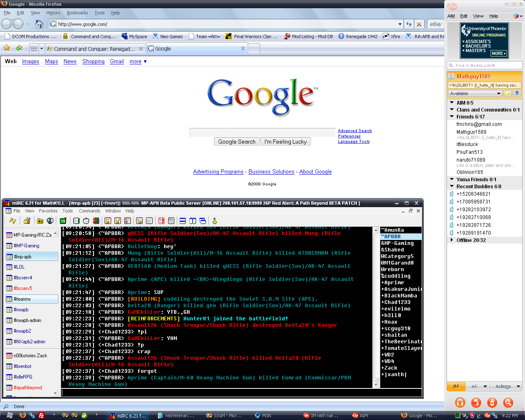Toggle the yellow sticky note away button
Viewport: 525px width, 420px height.
[507, 94]
